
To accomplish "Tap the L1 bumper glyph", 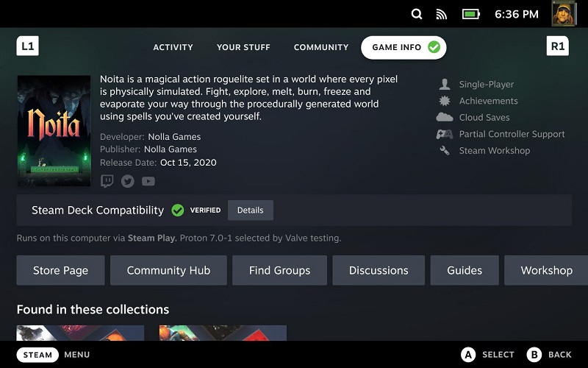I will coord(27,46).
